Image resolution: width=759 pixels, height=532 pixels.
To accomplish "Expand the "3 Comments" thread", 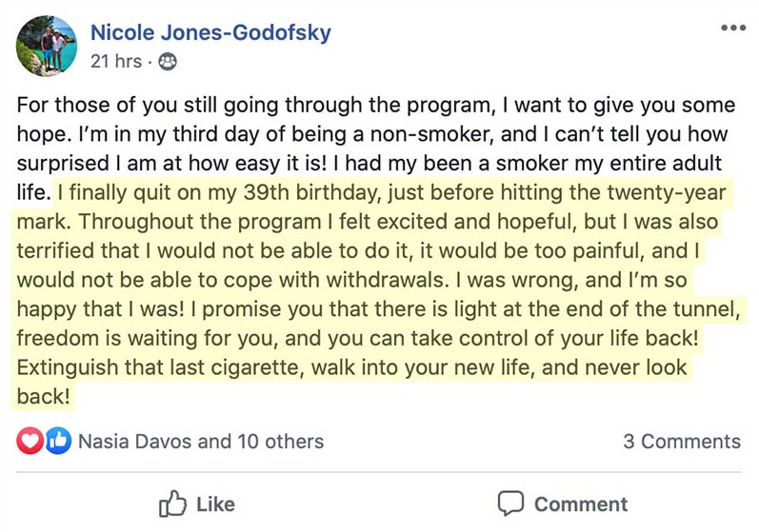I will click(681, 442).
